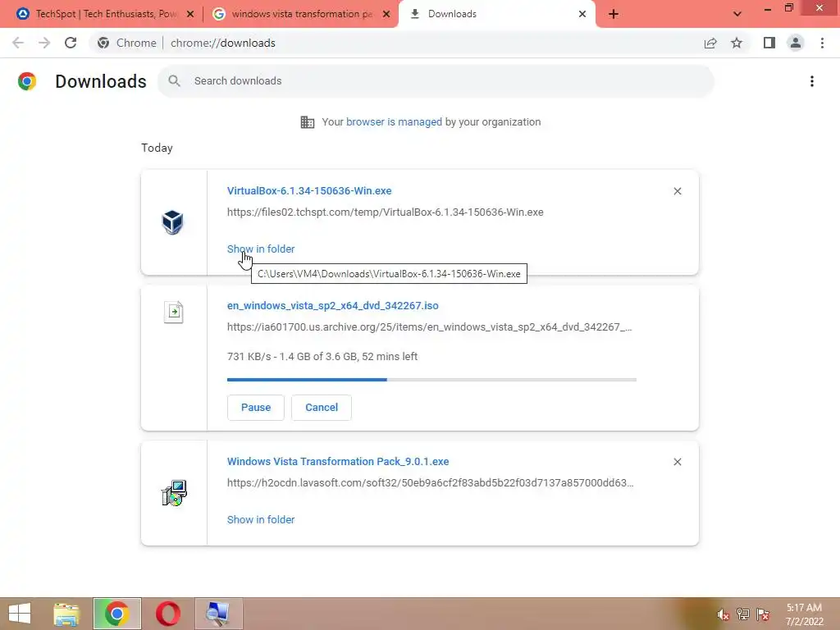The height and width of the screenshot is (630, 840).
Task: Open the tab search dropdown arrow
Action: pos(737,14)
